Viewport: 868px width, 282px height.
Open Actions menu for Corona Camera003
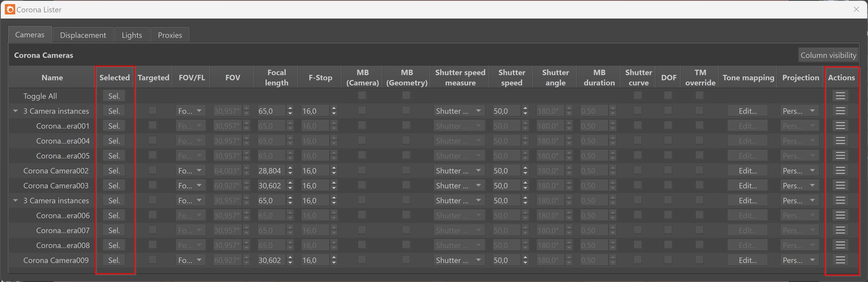tap(840, 185)
